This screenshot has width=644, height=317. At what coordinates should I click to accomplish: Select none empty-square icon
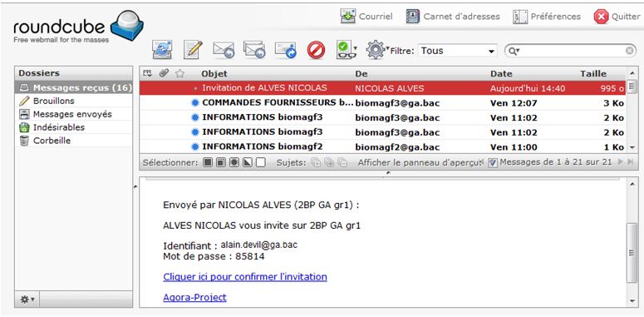260,162
